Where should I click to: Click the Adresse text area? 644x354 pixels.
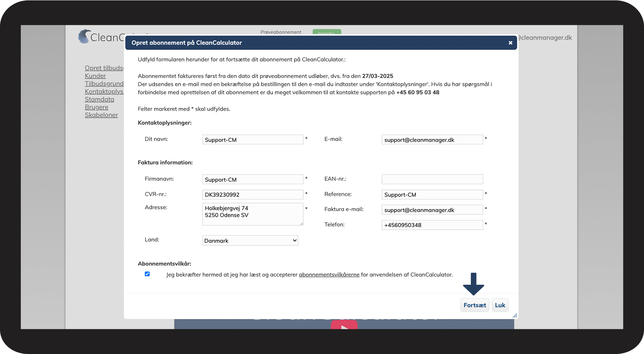[x=253, y=214]
